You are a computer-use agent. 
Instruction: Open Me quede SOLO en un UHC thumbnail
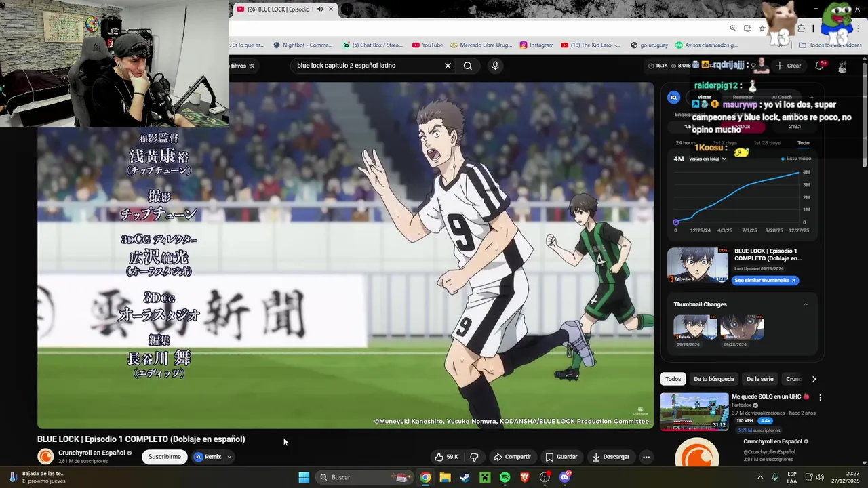(x=694, y=411)
